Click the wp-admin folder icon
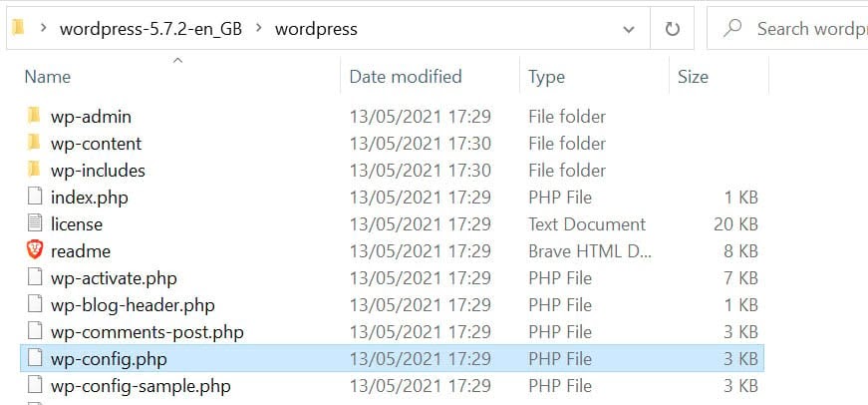Screen dimensions: 868x405 [x=34, y=117]
